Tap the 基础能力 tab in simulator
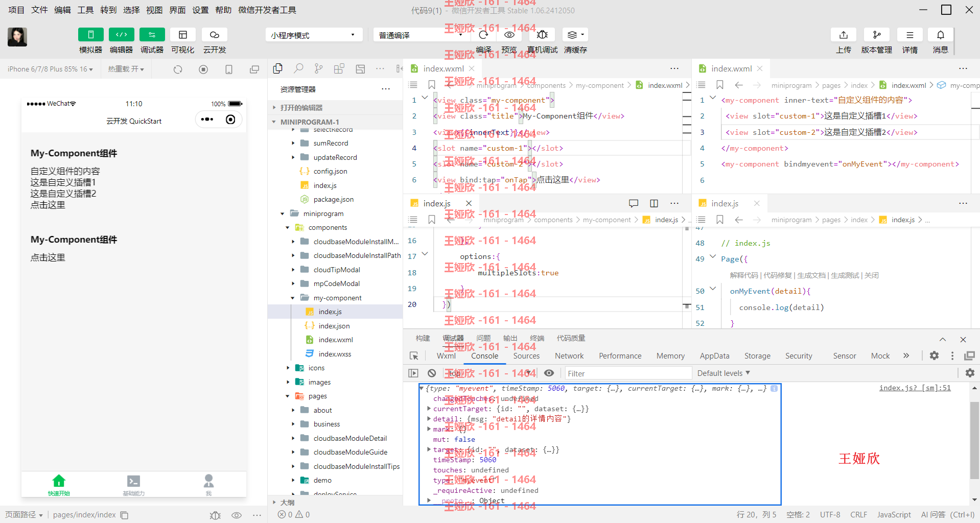Viewport: 980px width, 523px height. point(133,485)
